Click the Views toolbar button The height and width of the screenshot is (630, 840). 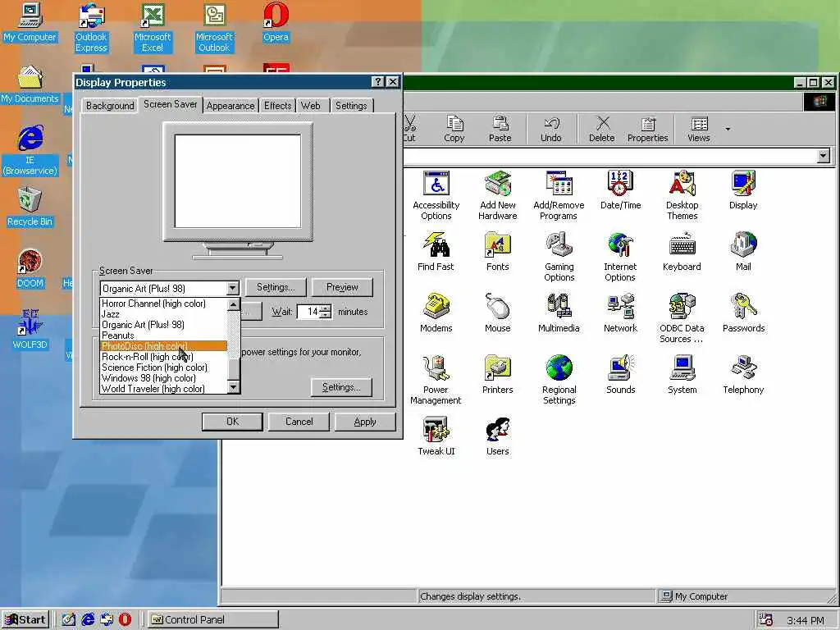coord(699,129)
